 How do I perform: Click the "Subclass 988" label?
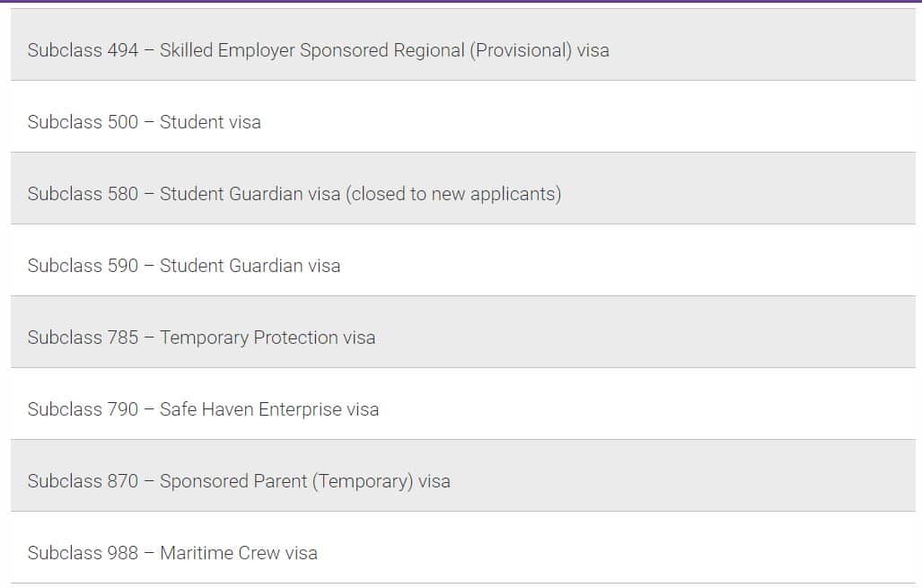point(83,553)
